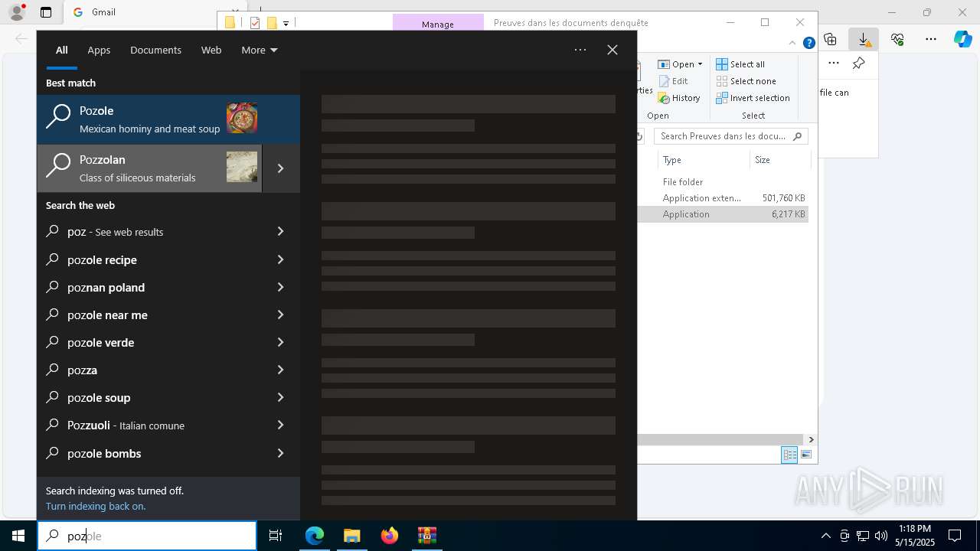Click the Pozole soup thumbnail image

(x=242, y=118)
